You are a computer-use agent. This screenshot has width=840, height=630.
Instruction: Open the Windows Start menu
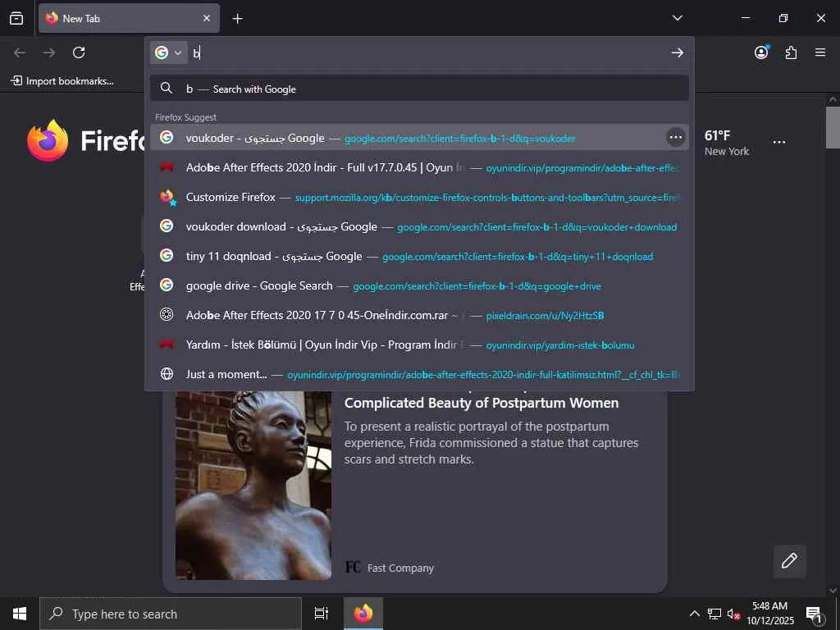[20, 614]
